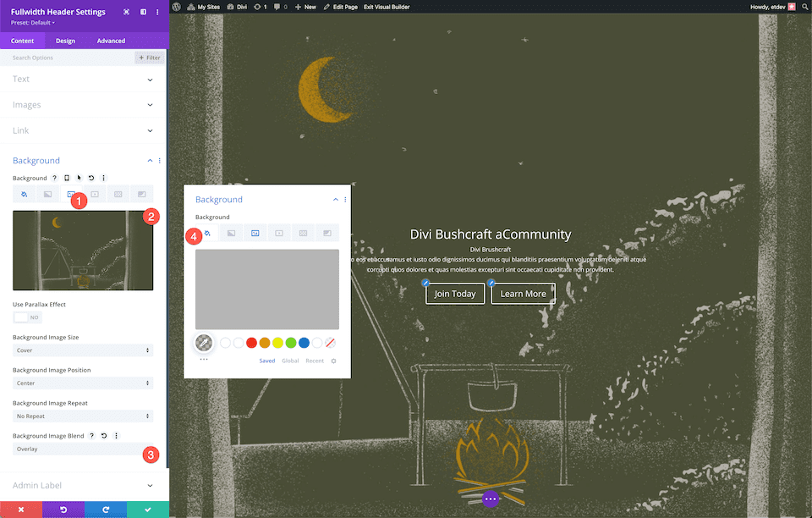This screenshot has height=518, width=812.
Task: Toggle the Use Parallax Effect switch
Action: 27,317
